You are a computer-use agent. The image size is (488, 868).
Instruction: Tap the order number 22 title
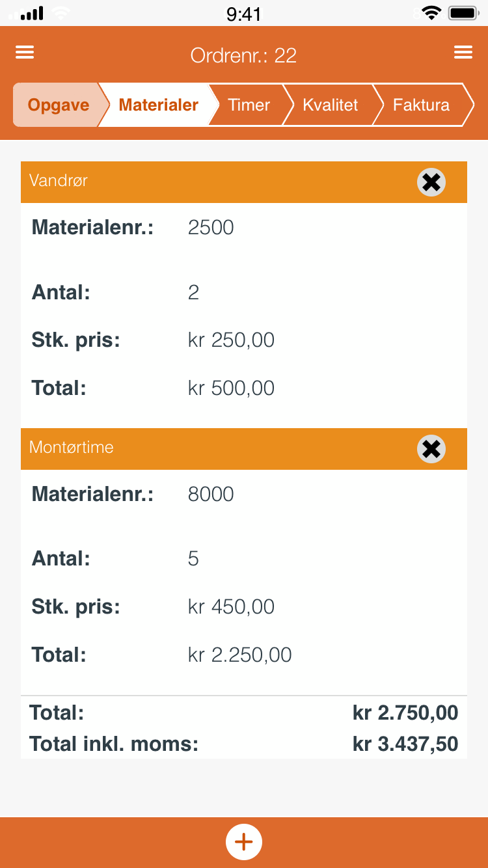[243, 55]
